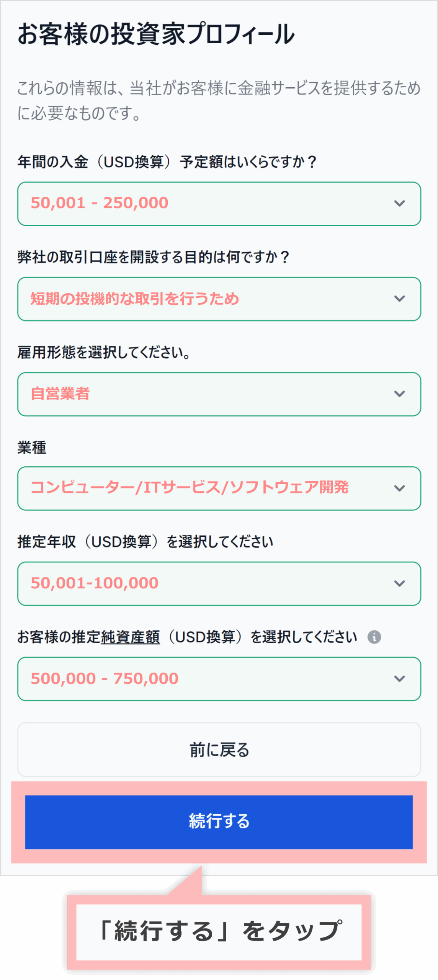Click the description text about 金融サービス
The height and width of the screenshot is (980, 438).
point(219,100)
